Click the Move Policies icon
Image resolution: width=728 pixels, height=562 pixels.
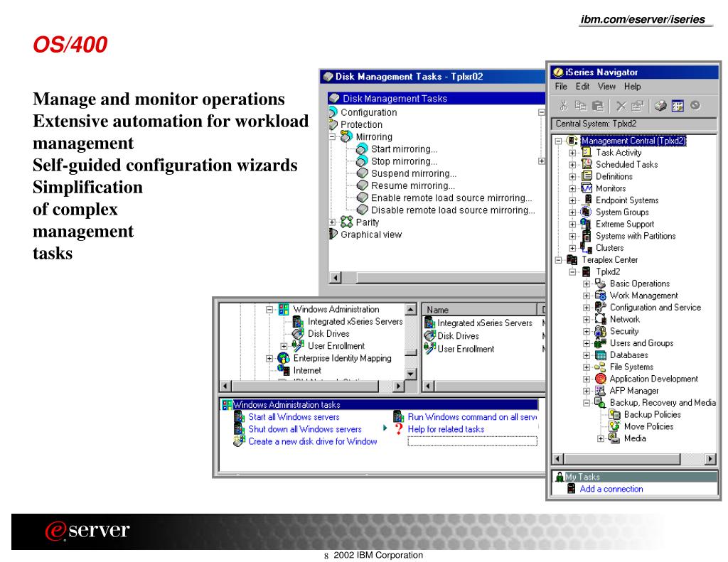615,426
